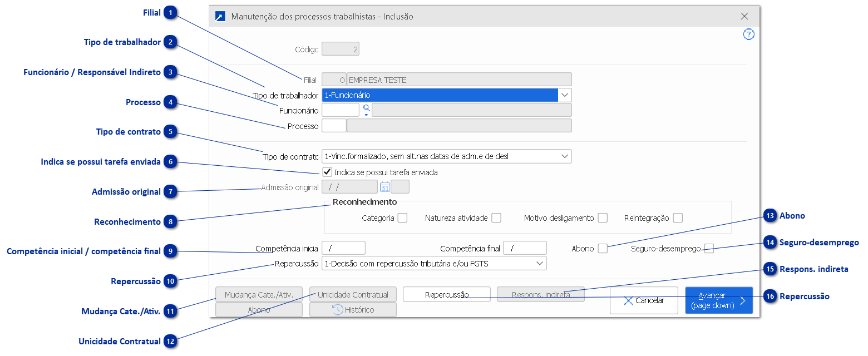Click the help question mark icon
This screenshot has width=868, height=356.
click(748, 34)
